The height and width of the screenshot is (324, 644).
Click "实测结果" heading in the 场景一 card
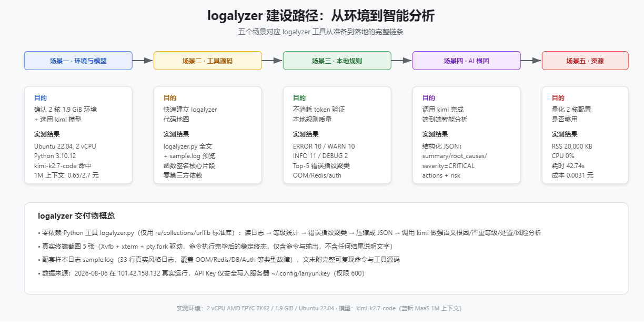[47, 134]
